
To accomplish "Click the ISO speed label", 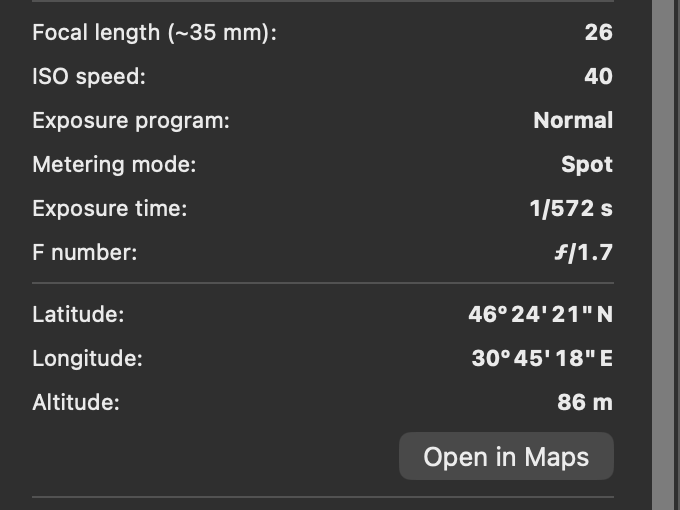I will pos(88,76).
